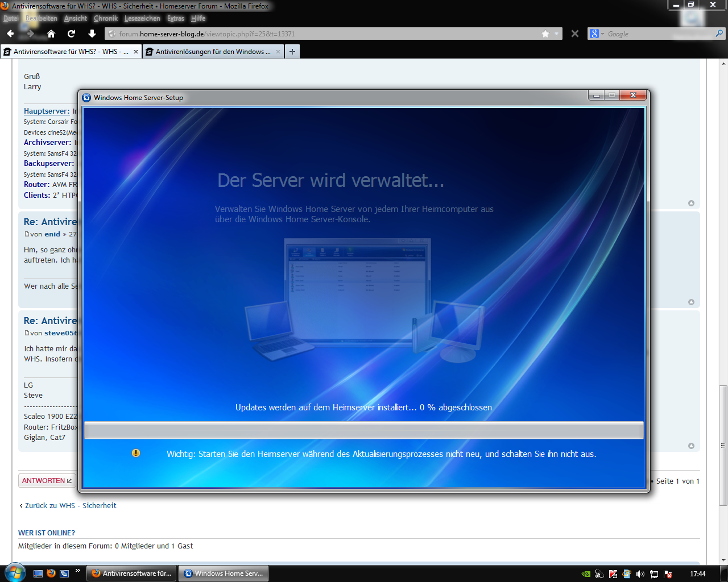The height and width of the screenshot is (582, 728).
Task: Close the 'Antivirenlösungen für den Windows' tab
Action: [278, 52]
